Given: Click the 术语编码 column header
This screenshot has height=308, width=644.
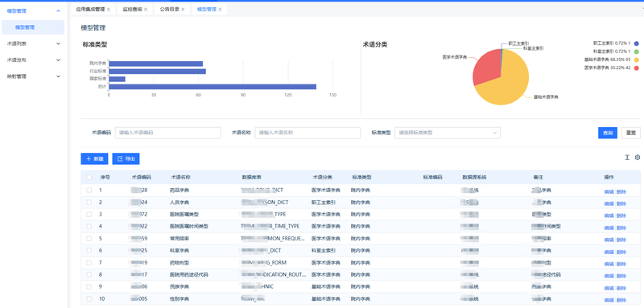Looking at the screenshot, I should (141, 177).
